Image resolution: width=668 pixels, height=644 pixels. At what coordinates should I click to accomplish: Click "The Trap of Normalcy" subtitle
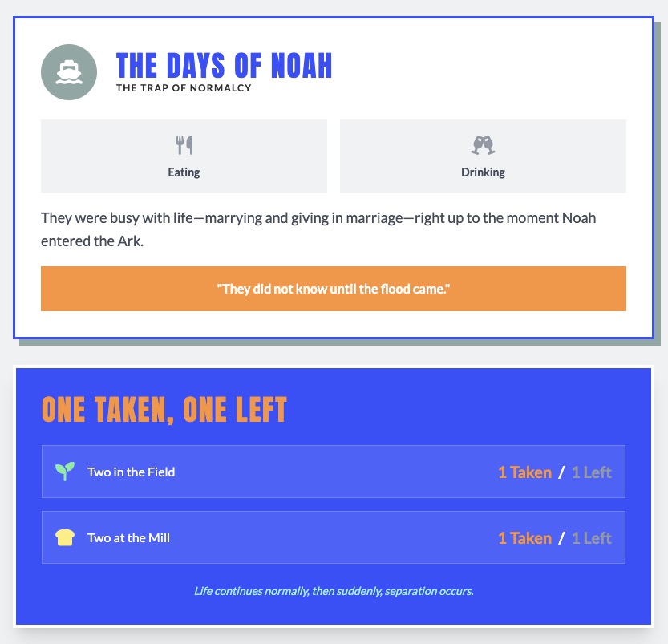tap(184, 88)
